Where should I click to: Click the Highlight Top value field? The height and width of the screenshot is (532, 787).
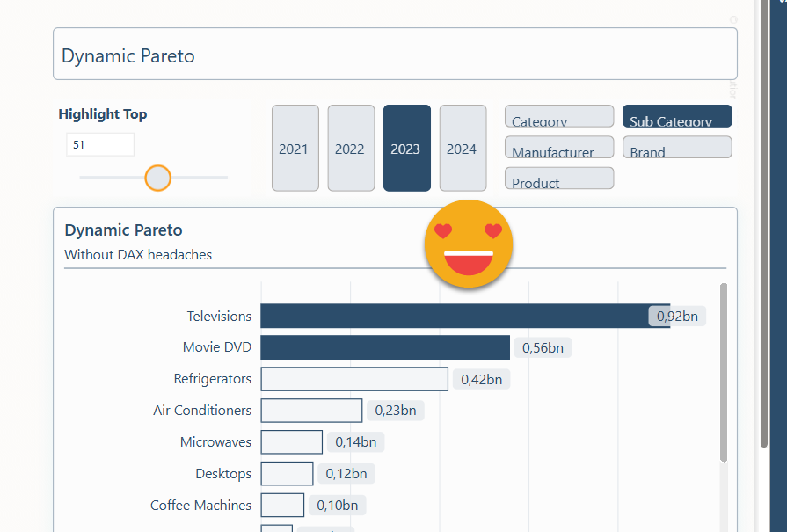(x=100, y=144)
